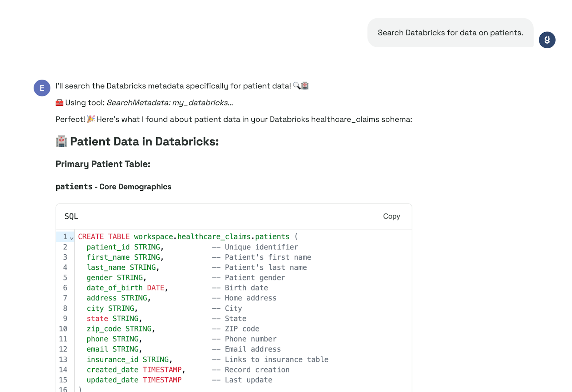The image size is (572, 392).
Task: Click line number 9 in the code gutter
Action: [x=65, y=319]
